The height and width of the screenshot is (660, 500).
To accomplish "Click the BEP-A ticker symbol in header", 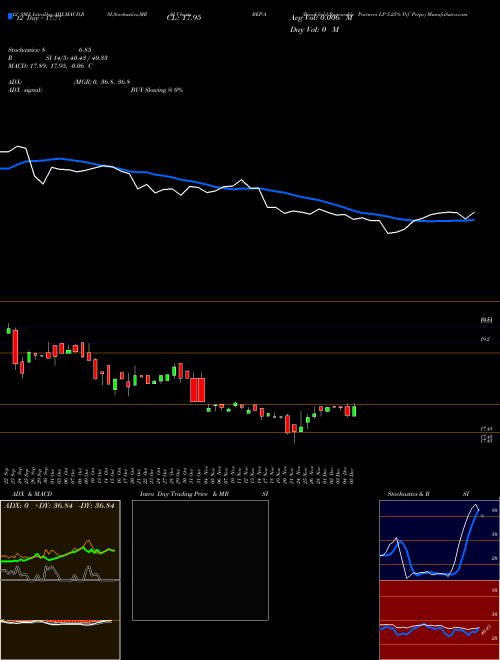I will click(x=257, y=14).
